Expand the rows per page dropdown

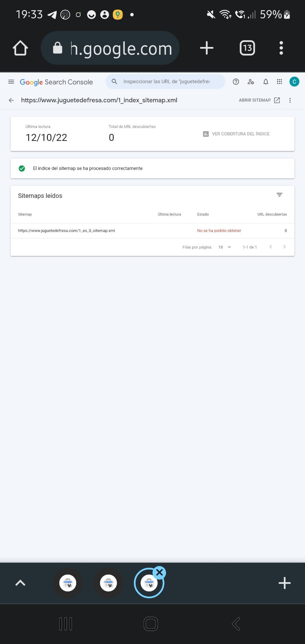(225, 247)
